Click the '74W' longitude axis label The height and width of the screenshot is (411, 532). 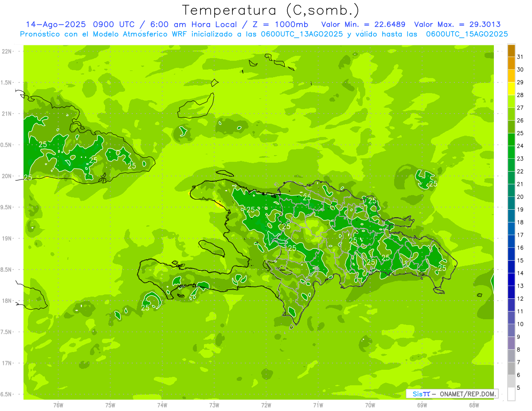[162, 405]
